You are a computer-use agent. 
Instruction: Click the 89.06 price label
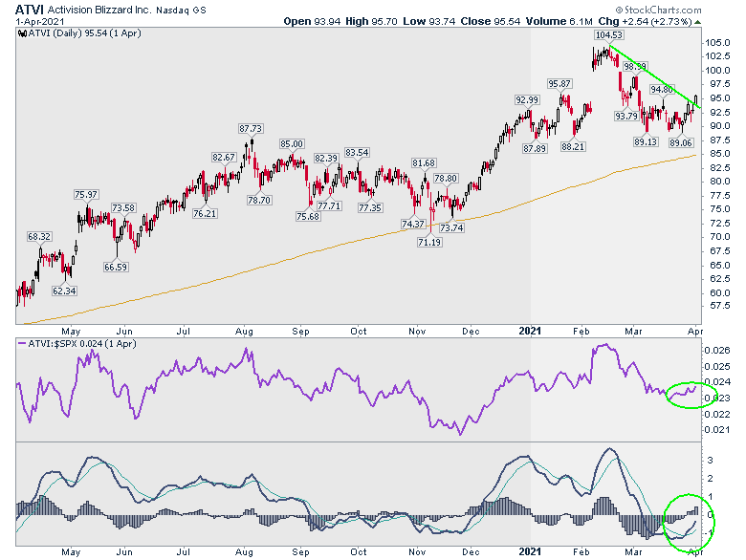pos(680,143)
